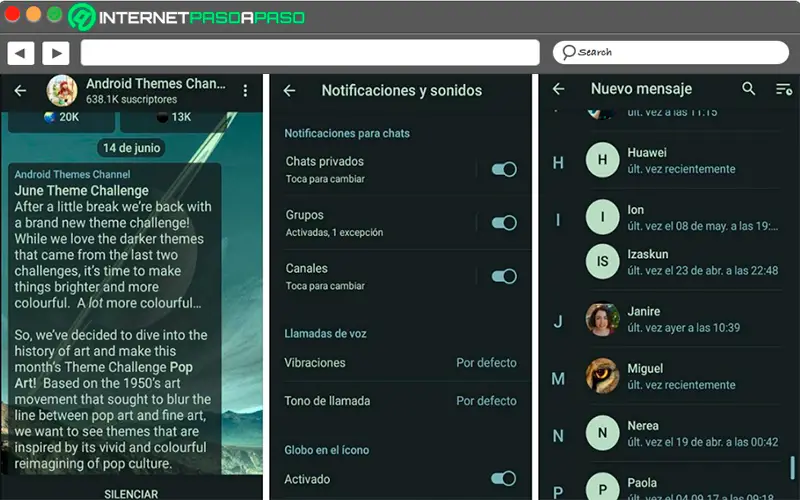
Task: Search contacts in Nuevo mensaje
Action: coord(748,88)
